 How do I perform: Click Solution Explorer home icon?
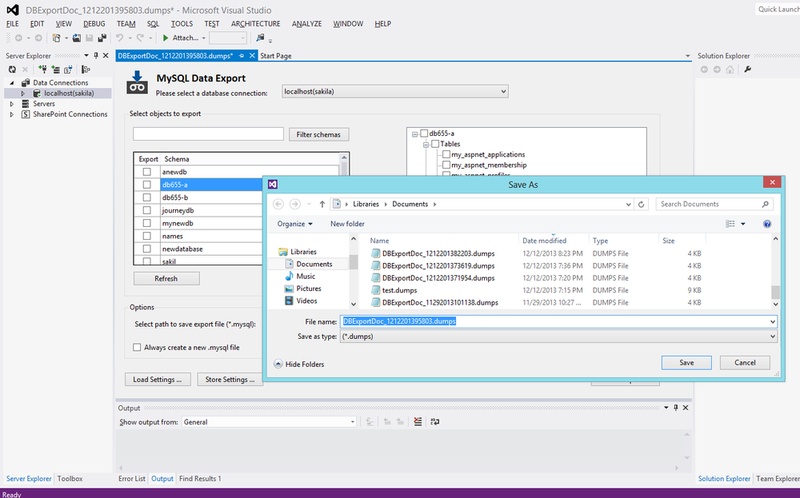tap(730, 69)
